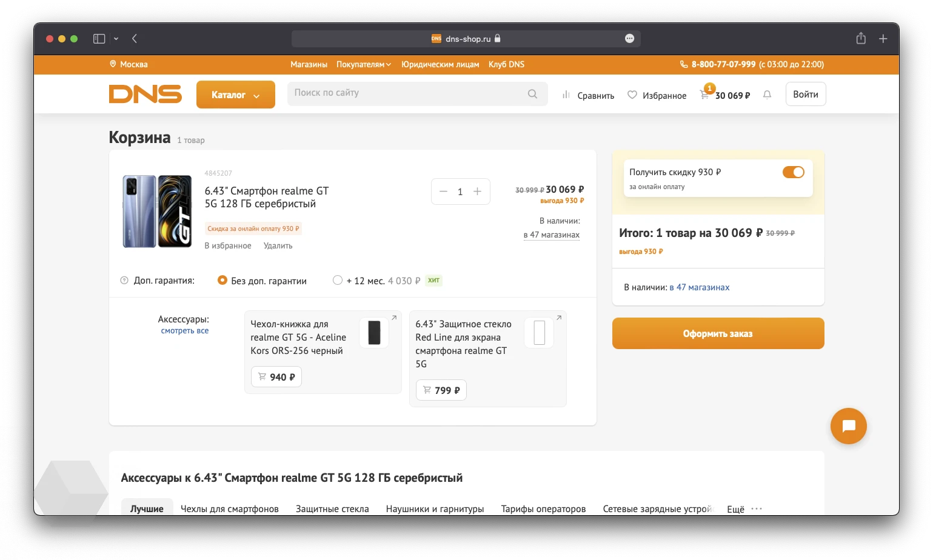
Task: Switch to Наушники и гарнитуры tab
Action: tap(435, 509)
